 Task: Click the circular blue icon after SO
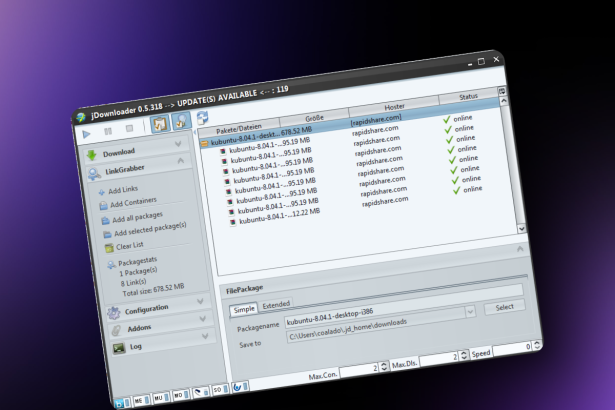click(x=237, y=387)
